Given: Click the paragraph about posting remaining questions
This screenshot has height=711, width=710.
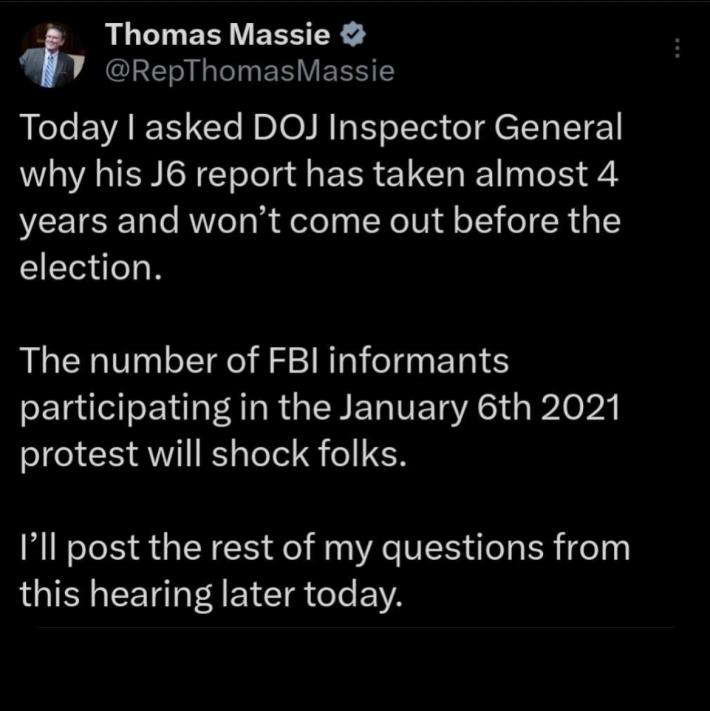Looking at the screenshot, I should tap(325, 571).
